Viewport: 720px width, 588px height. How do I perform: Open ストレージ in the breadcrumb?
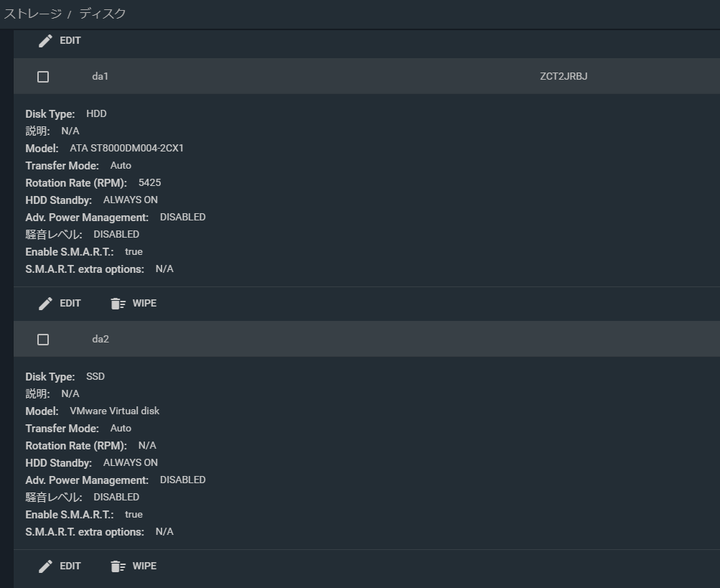(33, 14)
